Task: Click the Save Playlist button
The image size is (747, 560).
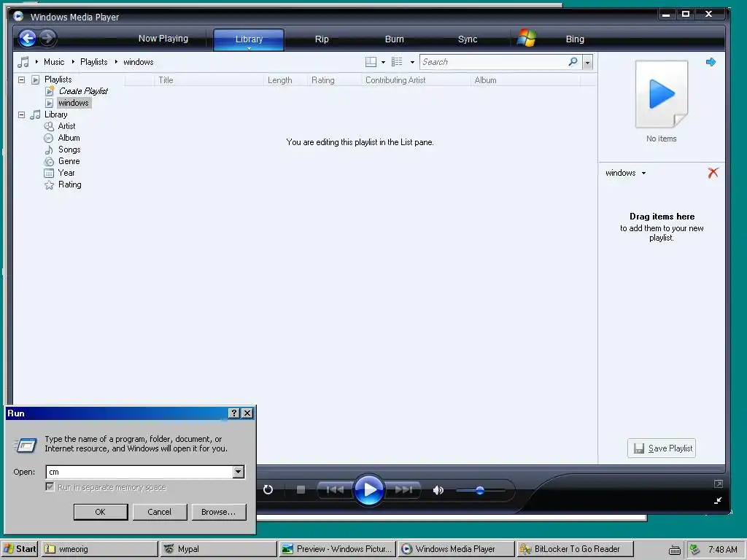Action: tap(661, 448)
